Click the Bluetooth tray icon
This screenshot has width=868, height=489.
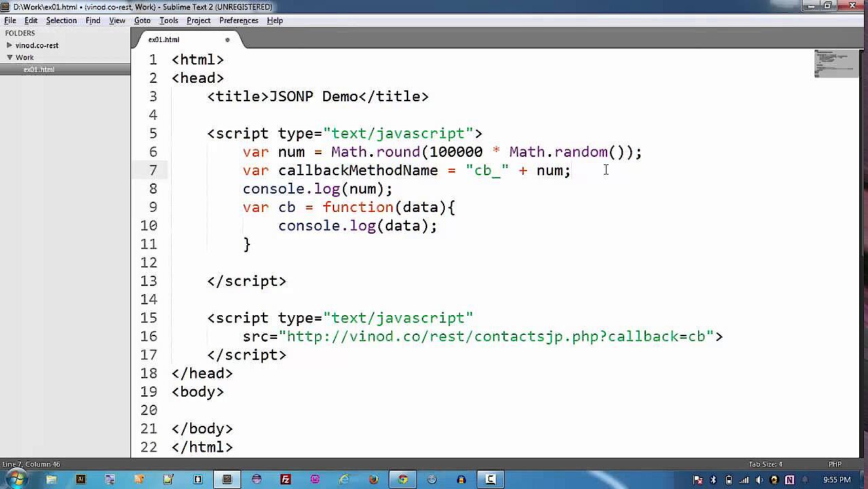pos(713,480)
